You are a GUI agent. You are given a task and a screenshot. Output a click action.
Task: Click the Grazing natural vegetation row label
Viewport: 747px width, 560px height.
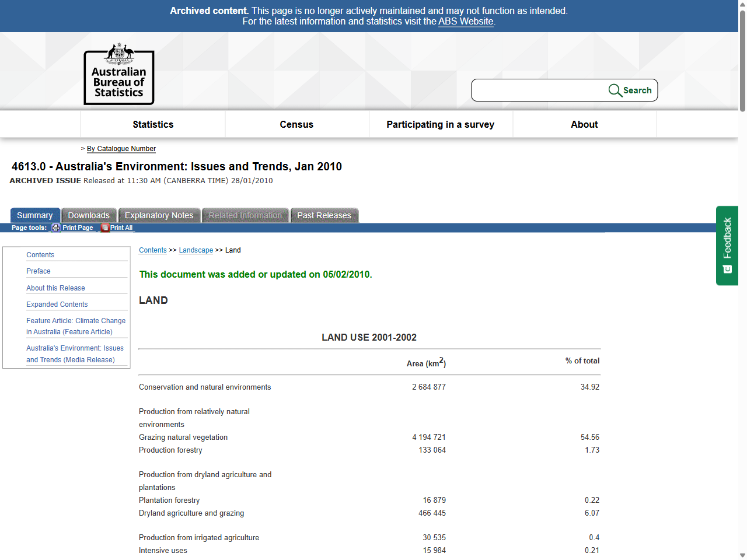coord(183,437)
